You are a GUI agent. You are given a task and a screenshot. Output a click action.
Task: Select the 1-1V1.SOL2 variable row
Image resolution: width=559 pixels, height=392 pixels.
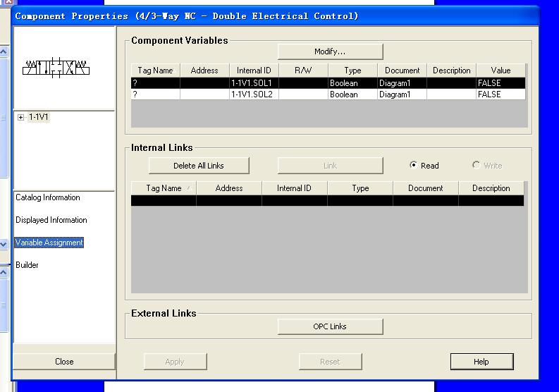pos(328,94)
